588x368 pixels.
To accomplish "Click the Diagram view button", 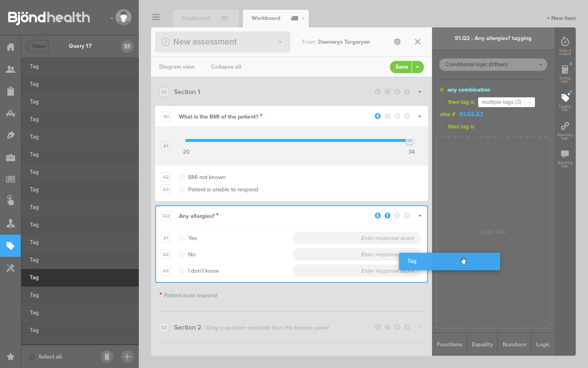I will click(x=177, y=67).
